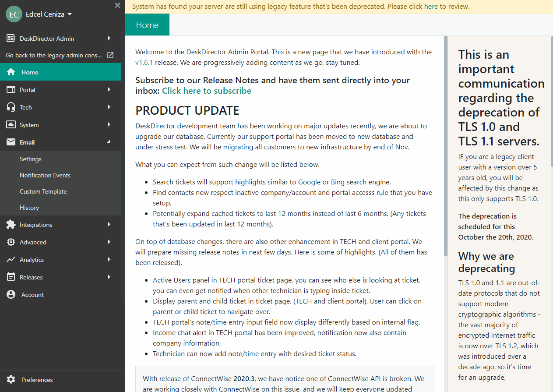Image resolution: width=553 pixels, height=392 pixels.
Task: Click the EC user avatar
Action: pyautogui.click(x=14, y=14)
